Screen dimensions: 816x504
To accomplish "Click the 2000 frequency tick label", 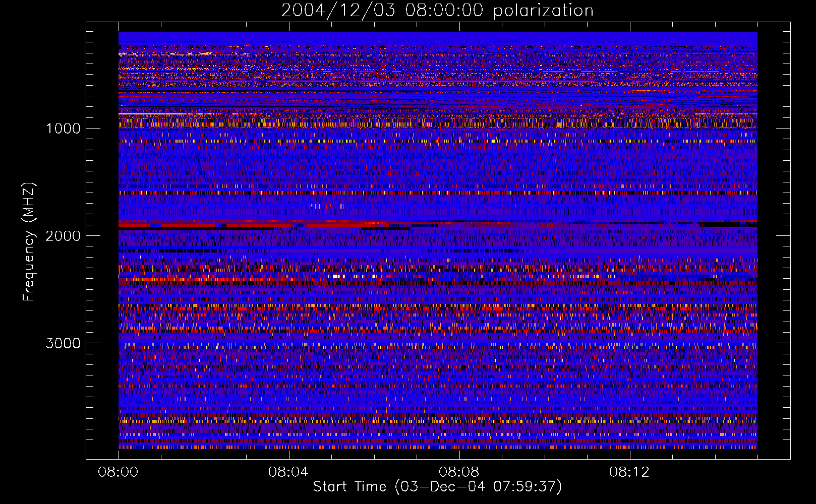I will click(x=63, y=236).
